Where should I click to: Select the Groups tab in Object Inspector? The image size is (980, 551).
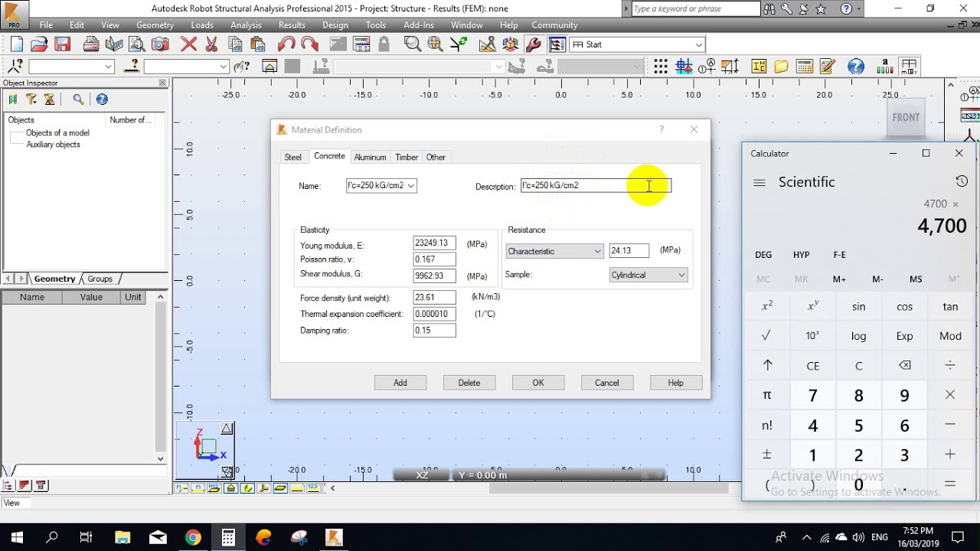point(100,279)
